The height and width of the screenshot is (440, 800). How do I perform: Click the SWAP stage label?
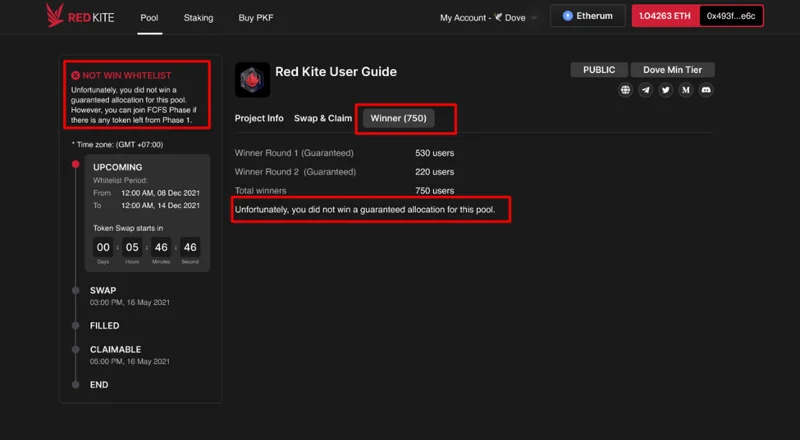[103, 290]
